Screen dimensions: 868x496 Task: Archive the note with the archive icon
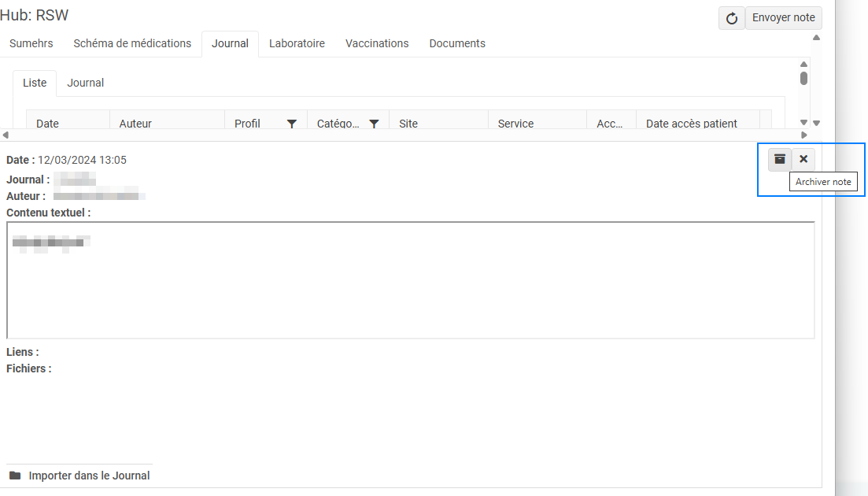tap(780, 159)
